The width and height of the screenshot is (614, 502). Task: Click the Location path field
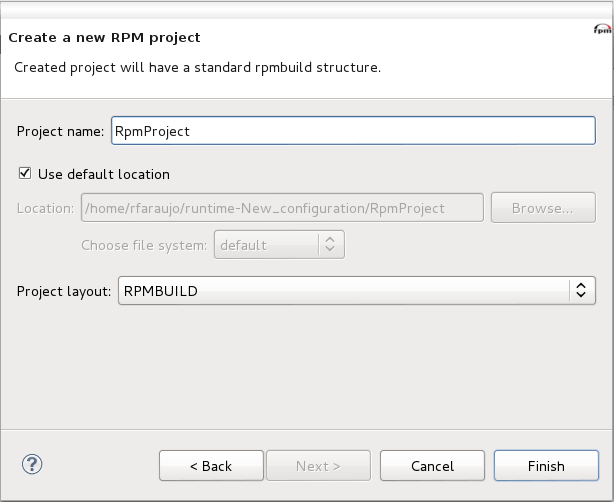pyautogui.click(x=282, y=208)
